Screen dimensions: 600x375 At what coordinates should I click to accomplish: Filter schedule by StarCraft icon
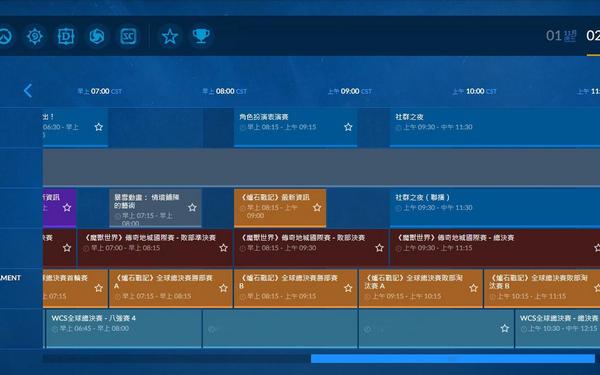coord(128,36)
